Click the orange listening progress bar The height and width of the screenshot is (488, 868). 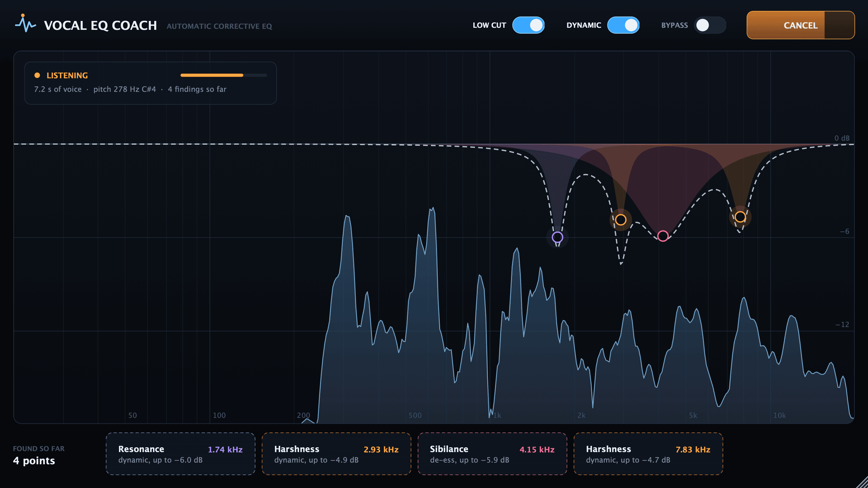pyautogui.click(x=224, y=75)
